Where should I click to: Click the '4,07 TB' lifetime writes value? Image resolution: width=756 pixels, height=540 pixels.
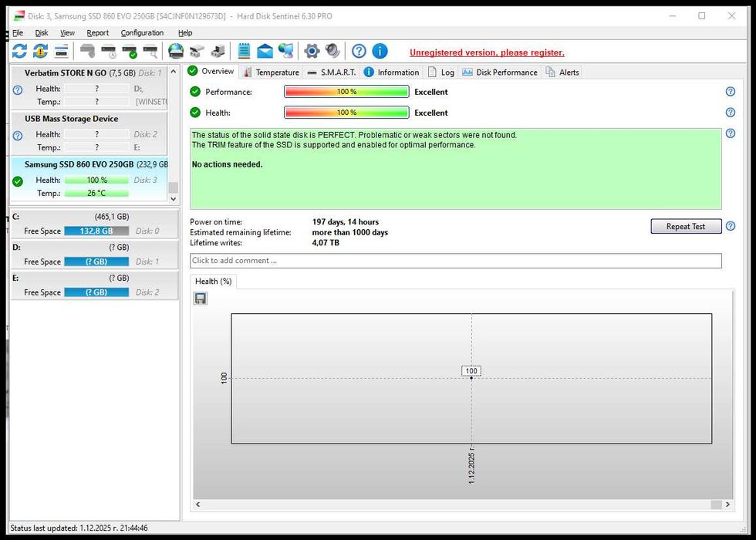[326, 242]
